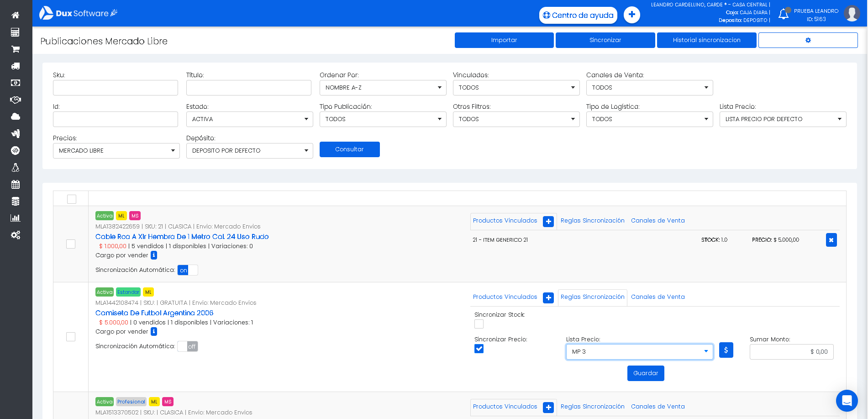Open Canales de Venta tab for Cable Rca
The width and height of the screenshot is (868, 419).
(658, 221)
